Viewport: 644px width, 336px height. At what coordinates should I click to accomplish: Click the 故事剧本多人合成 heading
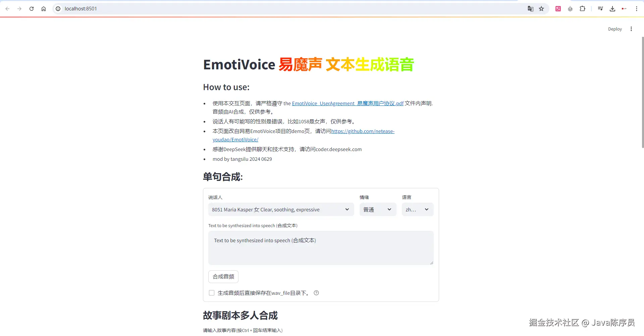pos(240,315)
